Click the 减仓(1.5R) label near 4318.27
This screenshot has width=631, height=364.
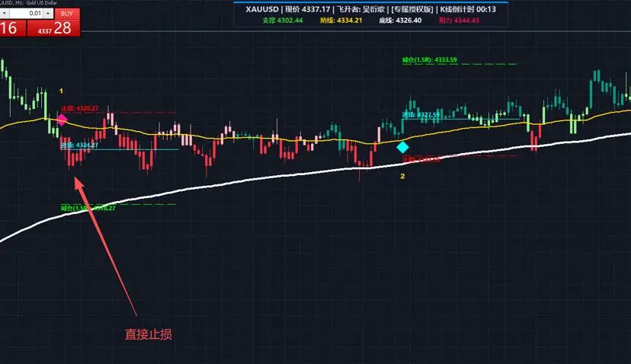click(x=88, y=208)
